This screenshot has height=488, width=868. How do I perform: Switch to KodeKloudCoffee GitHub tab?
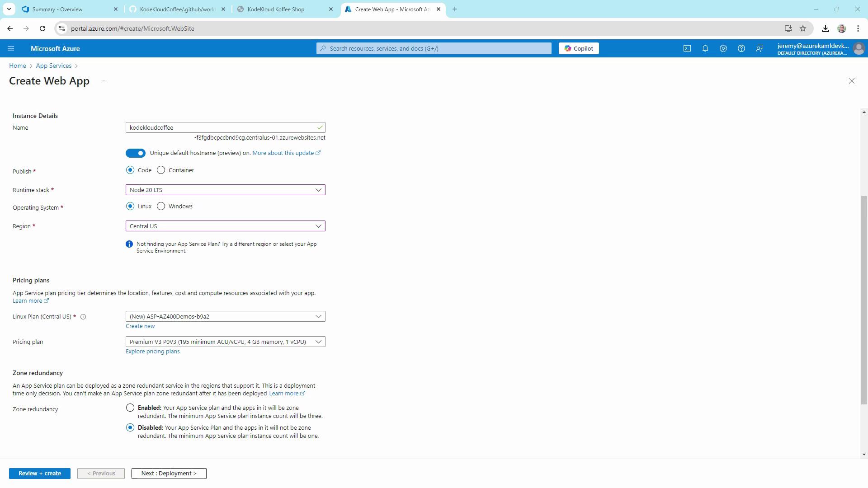177,9
